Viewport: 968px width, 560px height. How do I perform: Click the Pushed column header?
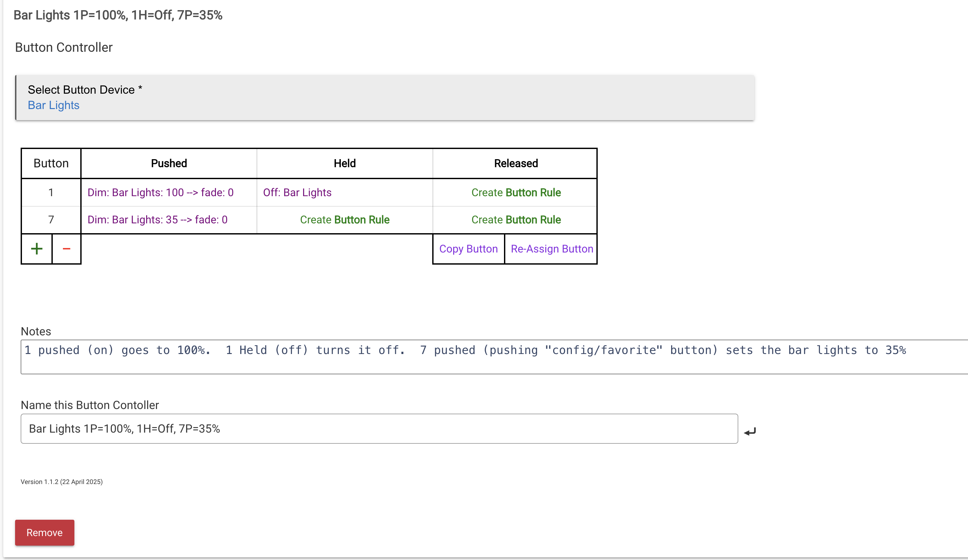tap(169, 163)
